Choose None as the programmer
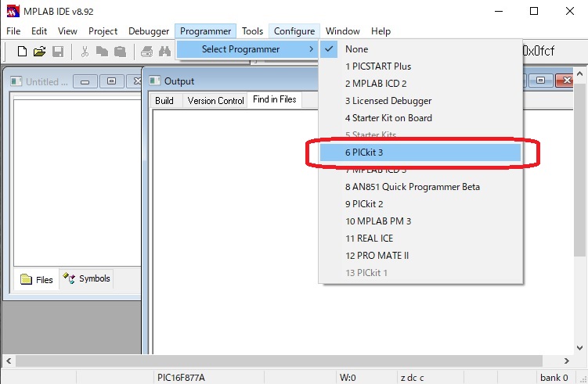 [x=420, y=49]
